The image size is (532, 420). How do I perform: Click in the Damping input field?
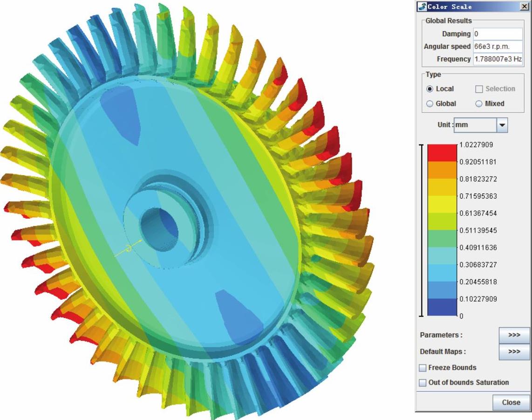pyautogui.click(x=498, y=34)
